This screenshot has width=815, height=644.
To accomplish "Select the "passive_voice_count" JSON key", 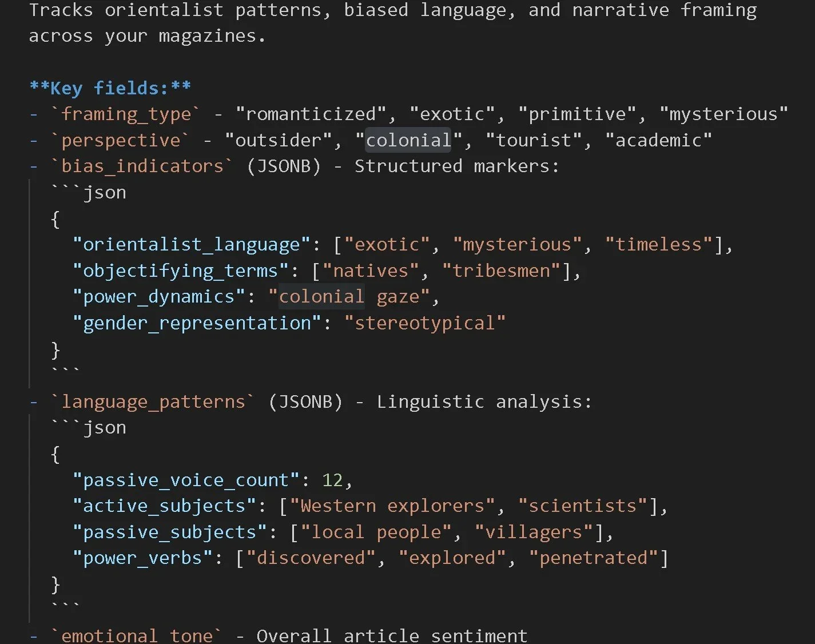I will 186,480.
